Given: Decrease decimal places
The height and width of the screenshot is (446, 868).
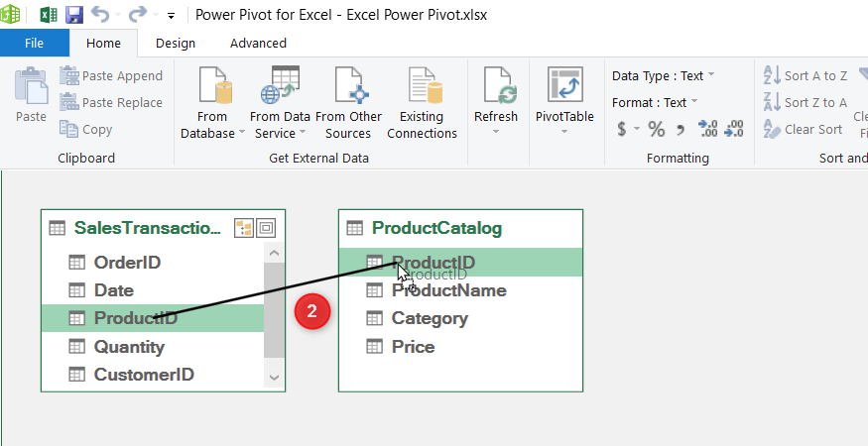Looking at the screenshot, I should 734,129.
